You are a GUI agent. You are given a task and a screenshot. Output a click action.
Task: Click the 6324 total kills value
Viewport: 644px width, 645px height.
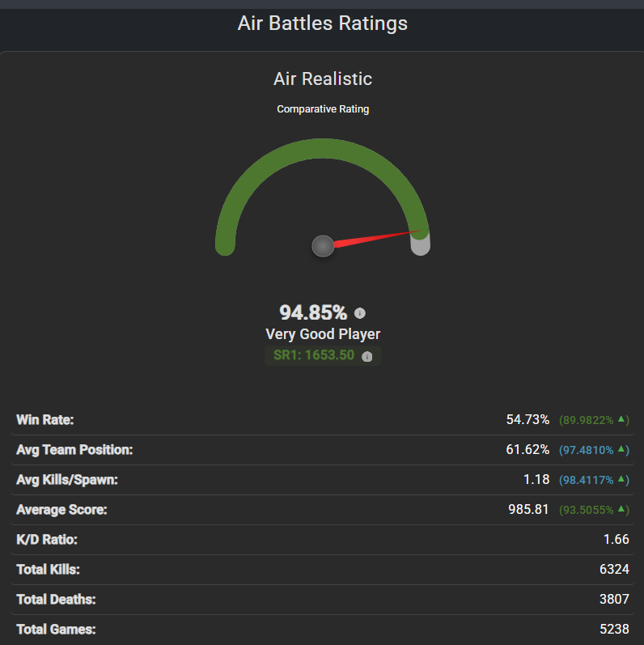[x=614, y=569]
